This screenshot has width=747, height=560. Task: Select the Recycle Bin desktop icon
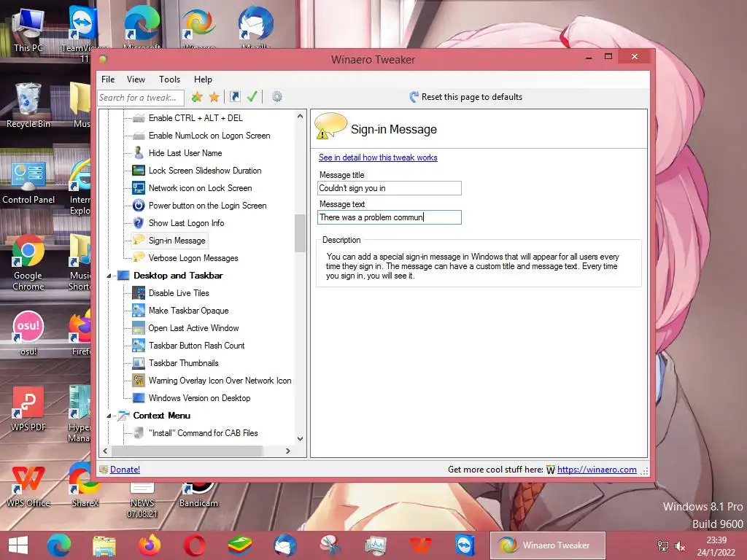tap(28, 106)
